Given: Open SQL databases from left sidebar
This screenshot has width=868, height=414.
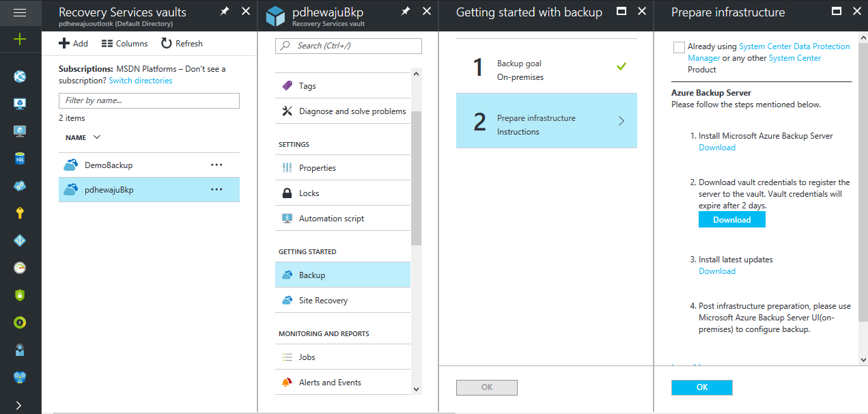Looking at the screenshot, I should [20, 158].
